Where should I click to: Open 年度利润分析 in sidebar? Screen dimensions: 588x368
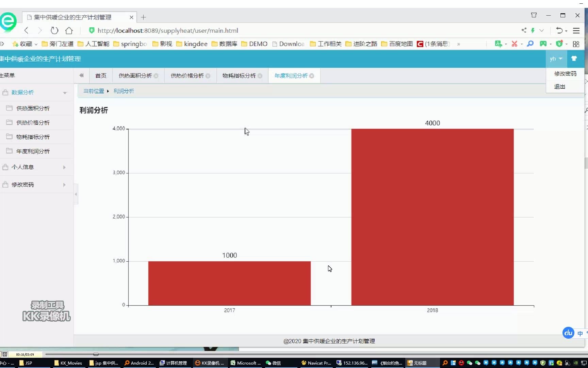[36, 151]
